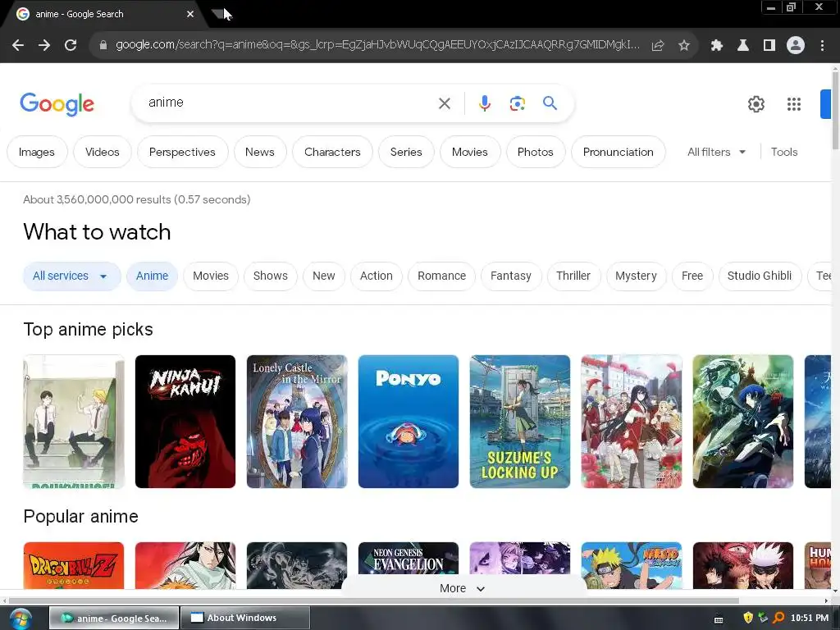The image size is (840, 630).
Task: Share this page from address bar
Action: click(x=658, y=46)
